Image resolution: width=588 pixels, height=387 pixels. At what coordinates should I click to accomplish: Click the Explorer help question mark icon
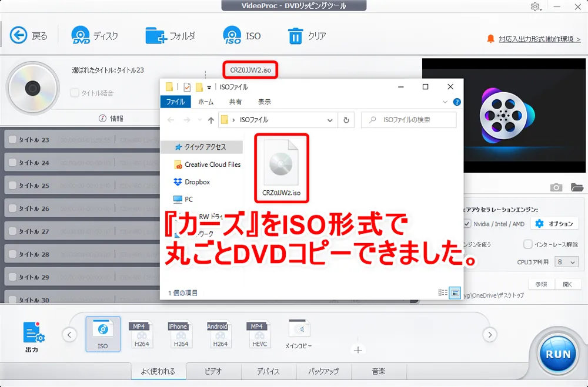point(457,102)
